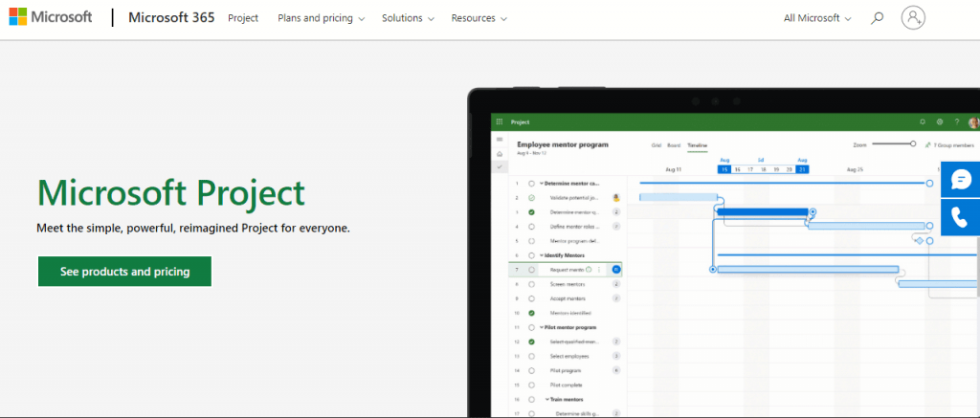Click the Project link in top navigation
This screenshot has width=980, height=418.
click(x=243, y=18)
